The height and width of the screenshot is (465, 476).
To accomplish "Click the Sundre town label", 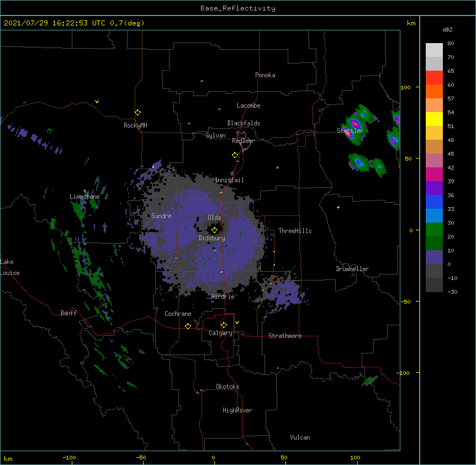I will [161, 216].
